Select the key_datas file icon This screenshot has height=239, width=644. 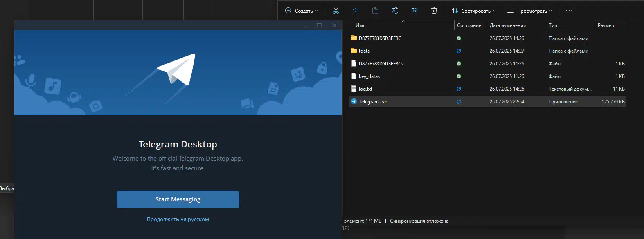click(354, 76)
